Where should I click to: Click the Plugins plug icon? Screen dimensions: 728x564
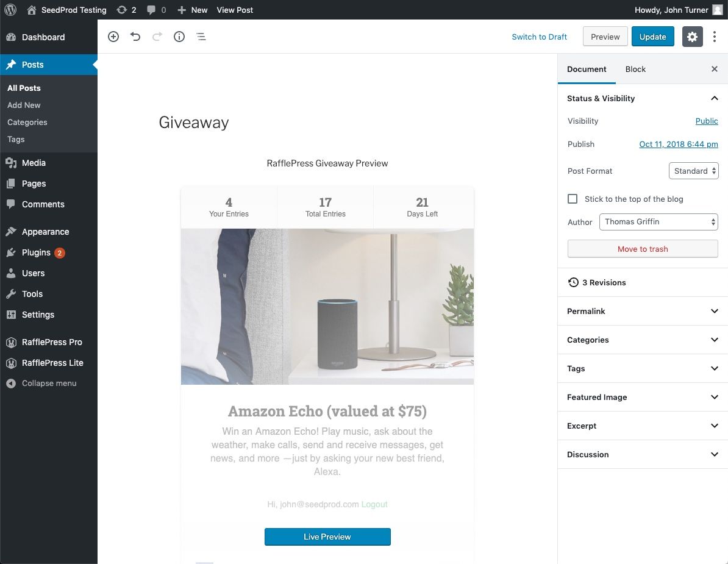point(11,252)
